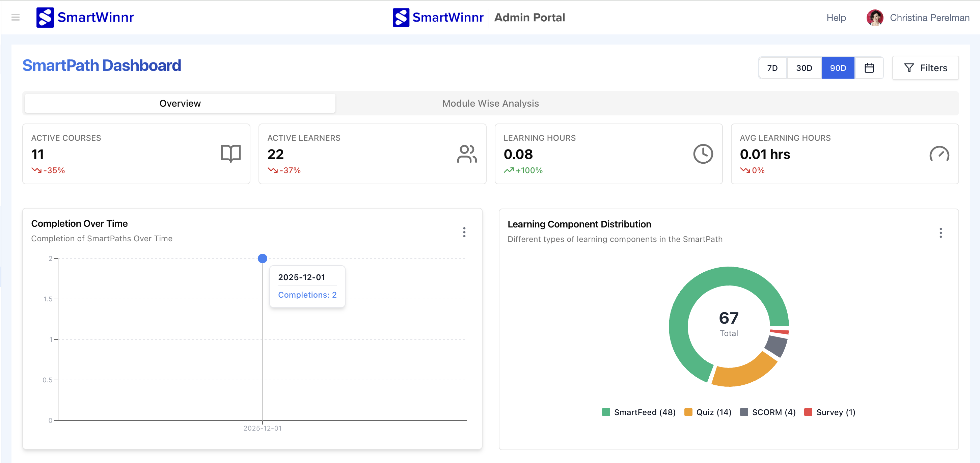Click the 2025-12-01 data point

(x=263, y=258)
